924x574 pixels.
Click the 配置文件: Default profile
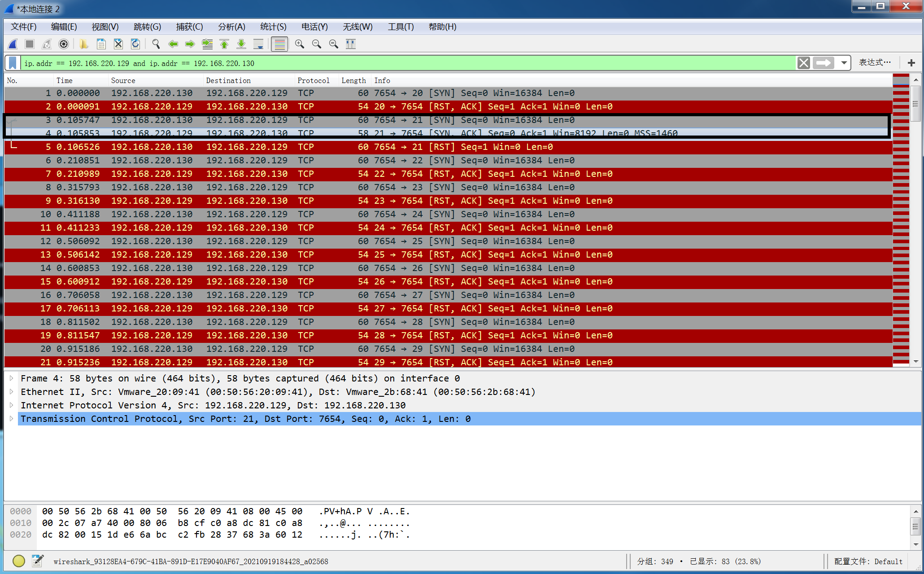coord(868,561)
